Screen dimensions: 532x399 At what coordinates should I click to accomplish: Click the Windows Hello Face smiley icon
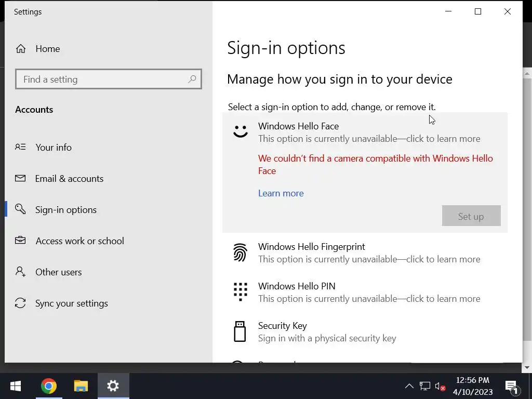pos(241,131)
